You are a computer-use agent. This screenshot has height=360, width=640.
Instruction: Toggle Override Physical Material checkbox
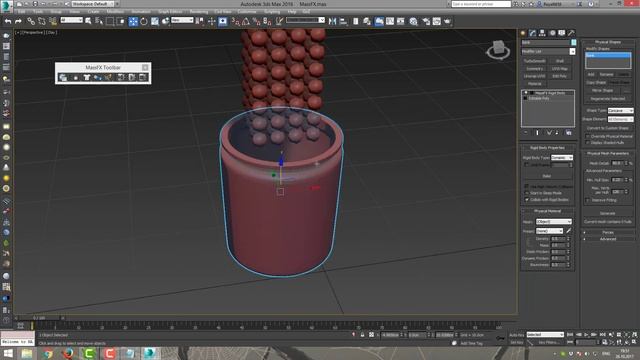[x=588, y=136]
